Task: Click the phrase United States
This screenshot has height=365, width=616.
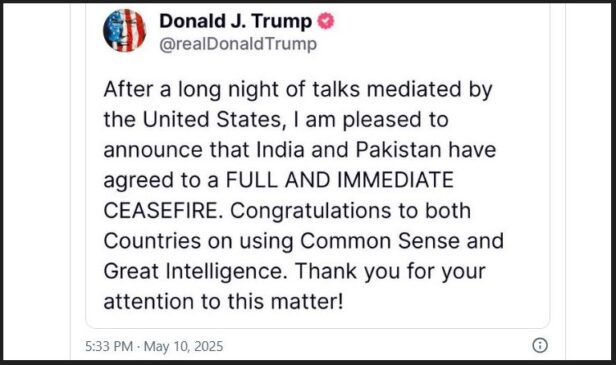Action: pos(213,119)
